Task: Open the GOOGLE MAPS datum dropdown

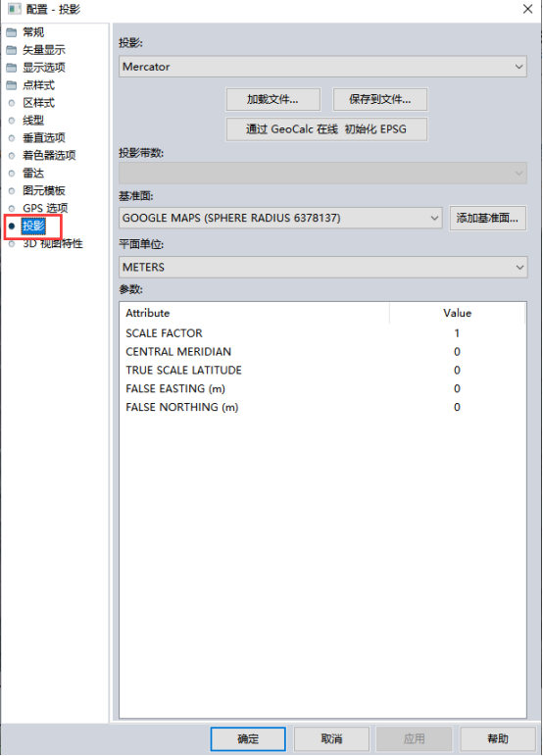Action: (x=280, y=218)
